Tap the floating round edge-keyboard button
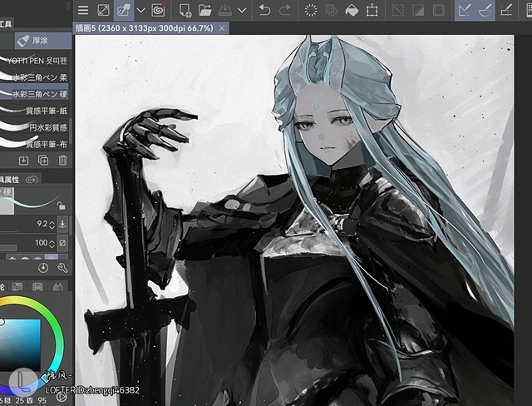 point(23,382)
